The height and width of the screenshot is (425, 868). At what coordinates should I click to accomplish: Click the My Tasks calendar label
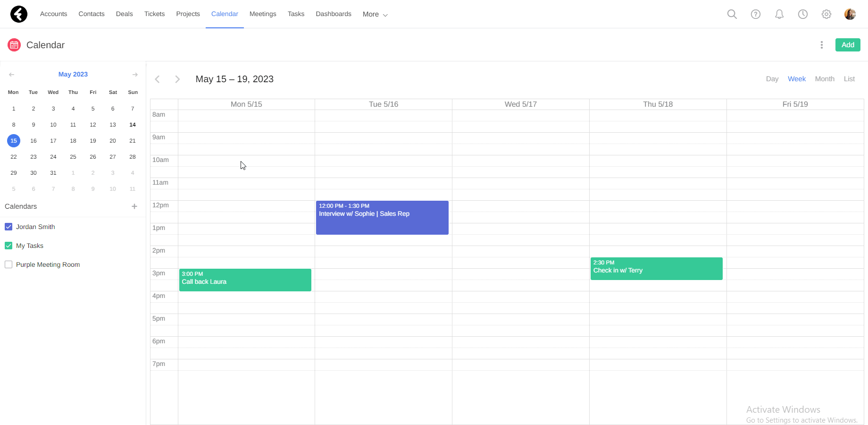coord(30,246)
